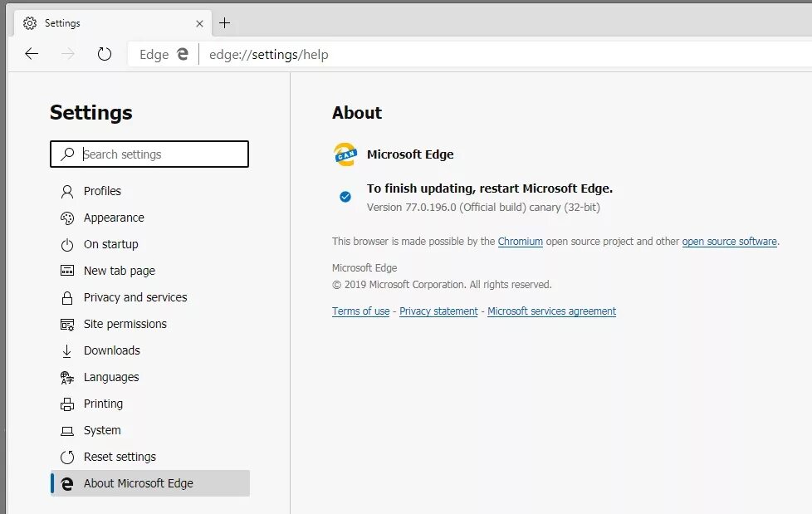The width and height of the screenshot is (812, 514).
Task: Click the Site permissions icon
Action: [x=67, y=325]
